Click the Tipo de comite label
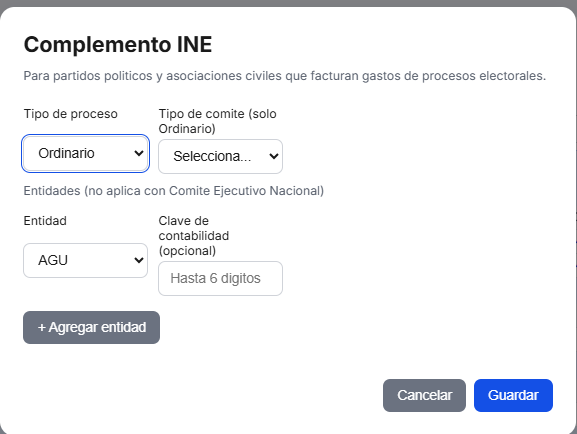Viewport: 577px width, 434px height. 217,121
